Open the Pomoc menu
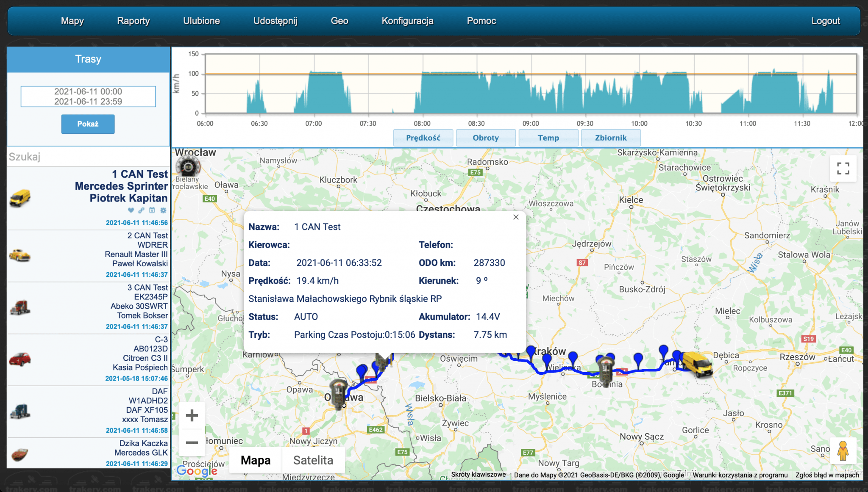Screen dimensions: 868x492 point(481,21)
